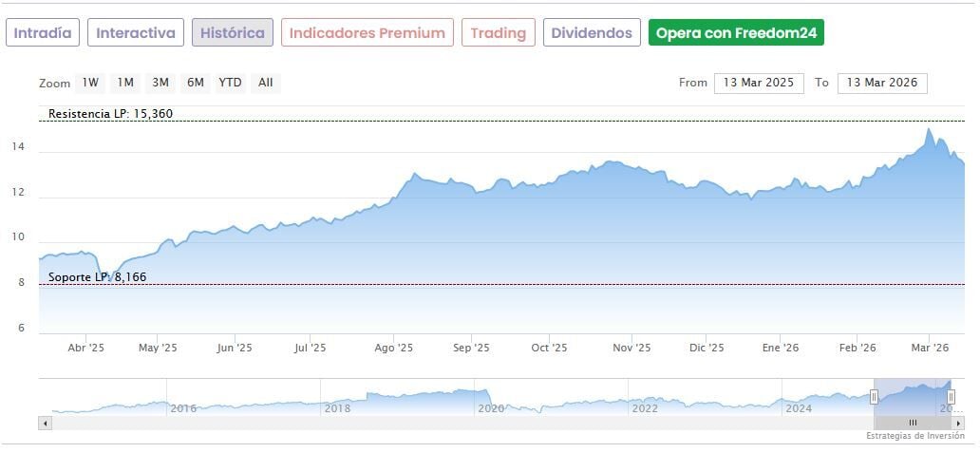Click the From date field
980x453 pixels.
pyautogui.click(x=759, y=83)
